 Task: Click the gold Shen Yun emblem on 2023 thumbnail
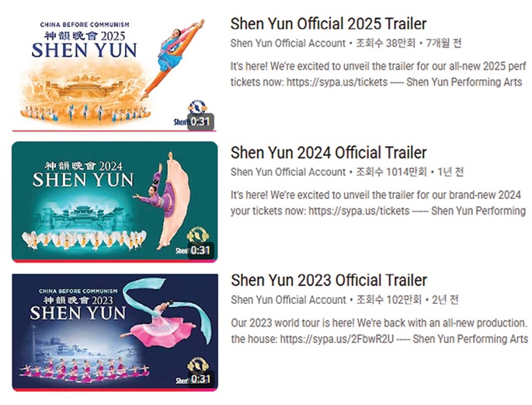[x=198, y=364]
